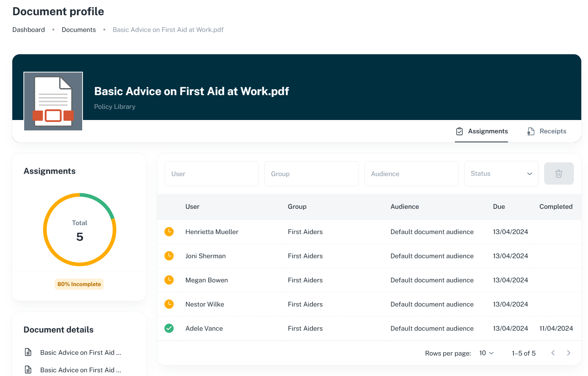Click pending clock icon for Nestor Wilke
Screen dimensions: 588x376
169,304
